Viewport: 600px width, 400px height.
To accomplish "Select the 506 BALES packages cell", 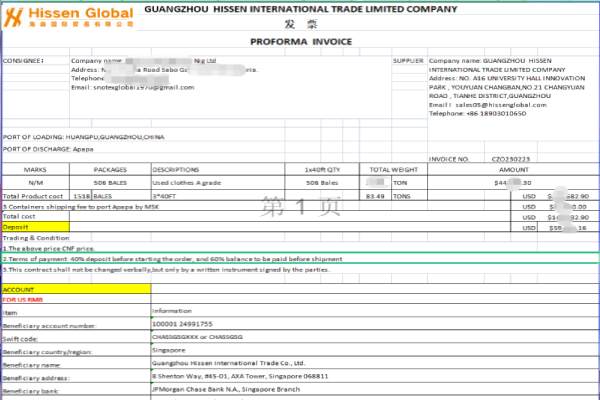I will tap(110, 183).
